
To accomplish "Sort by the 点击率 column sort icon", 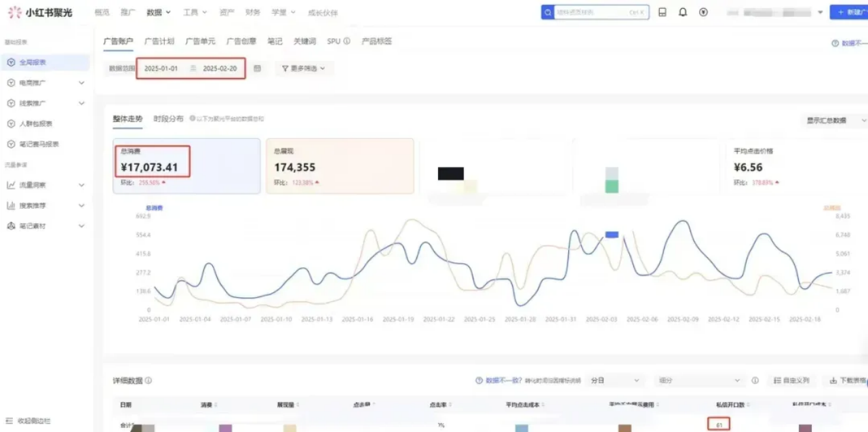I will pyautogui.click(x=450, y=405).
